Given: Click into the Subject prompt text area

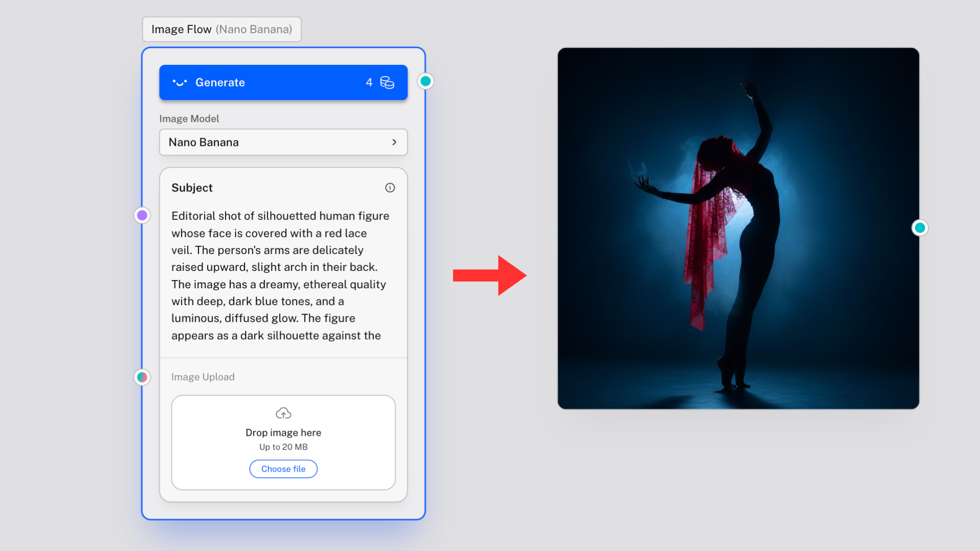Looking at the screenshot, I should (x=283, y=275).
